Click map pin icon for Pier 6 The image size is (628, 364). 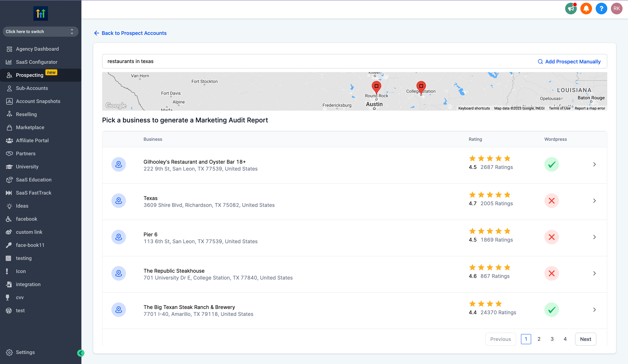click(119, 237)
